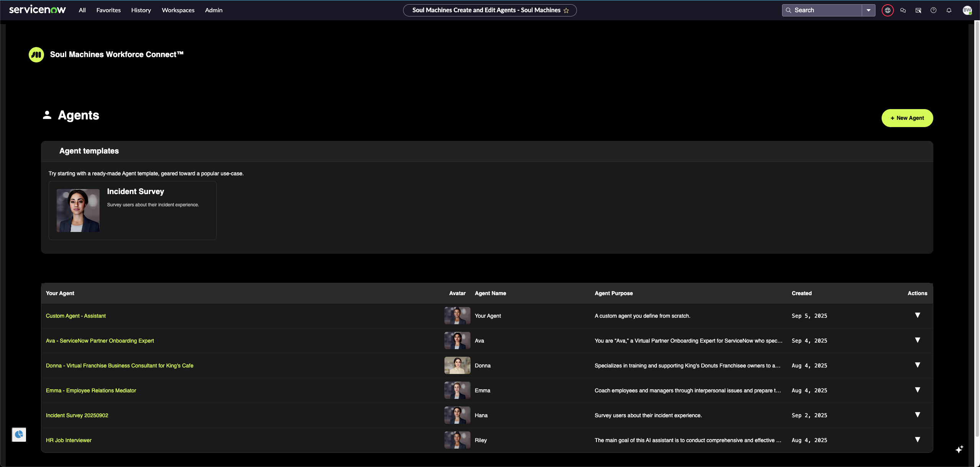Viewport: 980px width, 467px height.
Task: Open the chat conversations icon
Action: (x=903, y=10)
